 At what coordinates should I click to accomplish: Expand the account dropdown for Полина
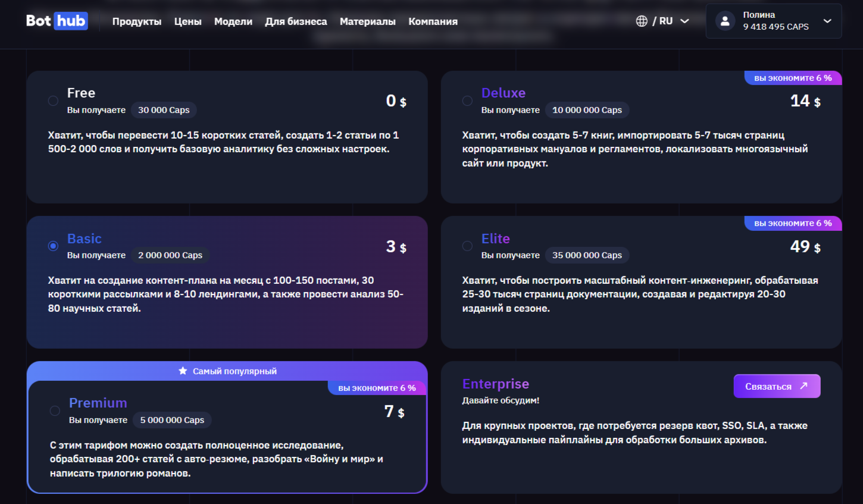[827, 20]
